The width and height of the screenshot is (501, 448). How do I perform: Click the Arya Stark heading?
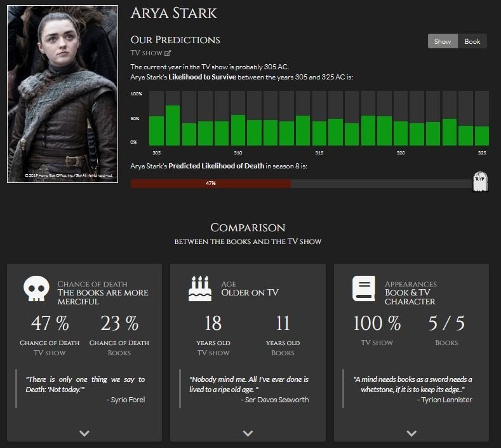174,13
